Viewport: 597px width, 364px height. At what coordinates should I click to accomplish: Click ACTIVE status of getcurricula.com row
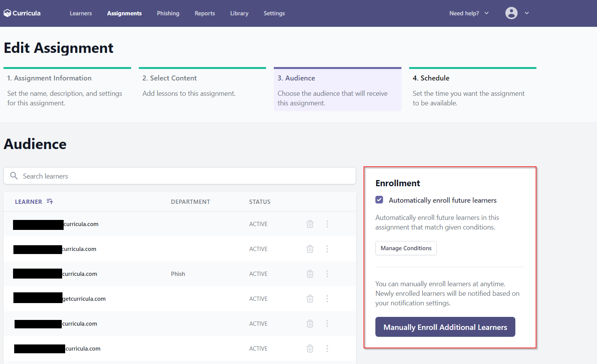pos(258,299)
